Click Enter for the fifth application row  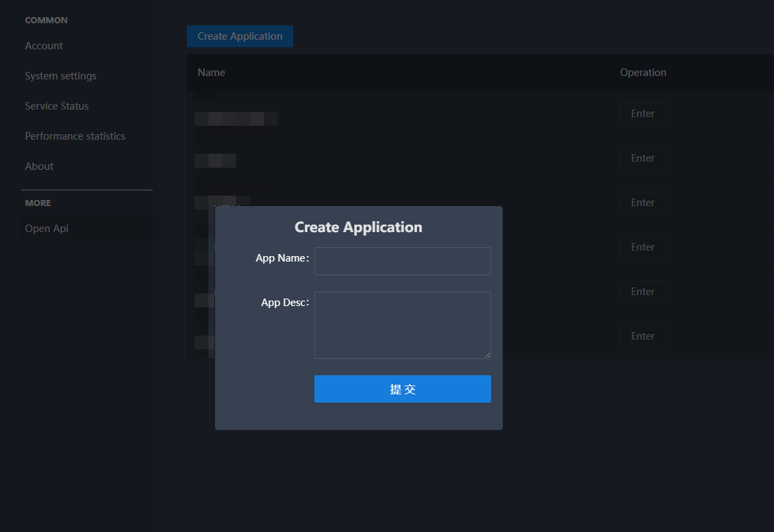click(642, 292)
